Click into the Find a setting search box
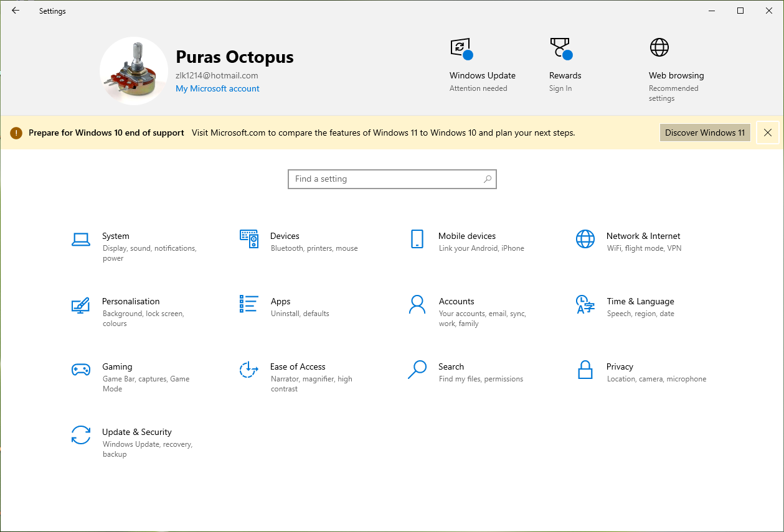The image size is (784, 532). coord(392,179)
